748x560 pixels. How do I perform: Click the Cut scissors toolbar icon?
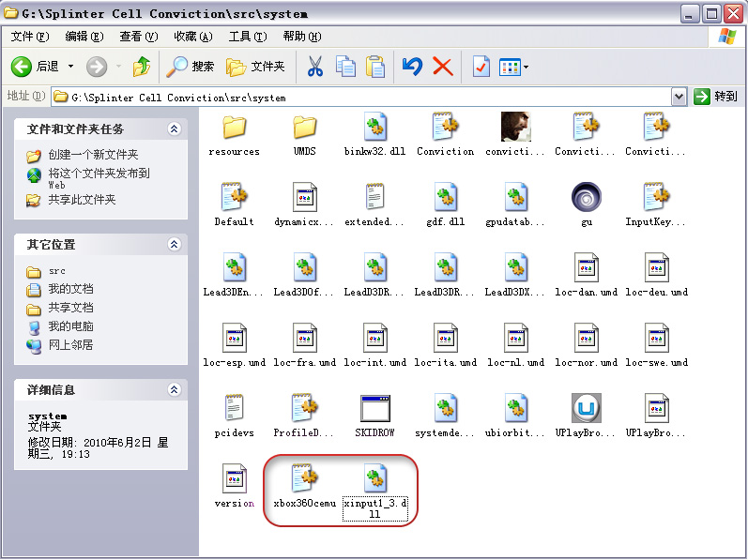pyautogui.click(x=315, y=67)
